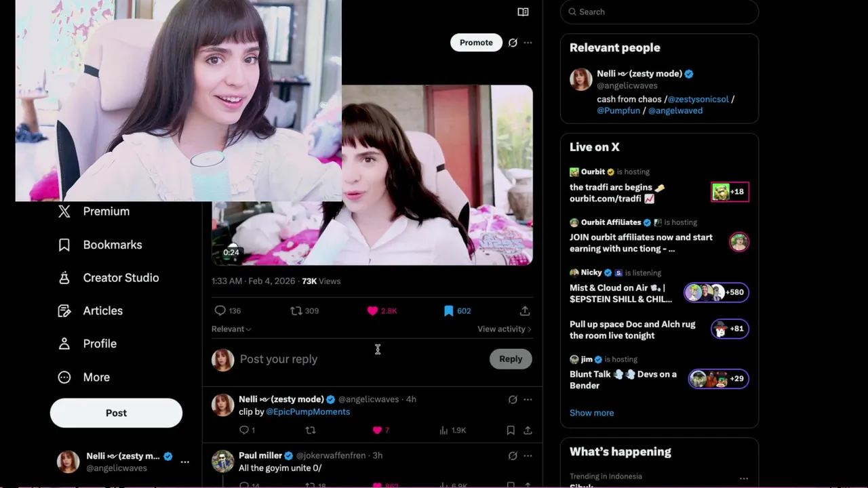Open the reader view book icon

pyautogui.click(x=523, y=12)
